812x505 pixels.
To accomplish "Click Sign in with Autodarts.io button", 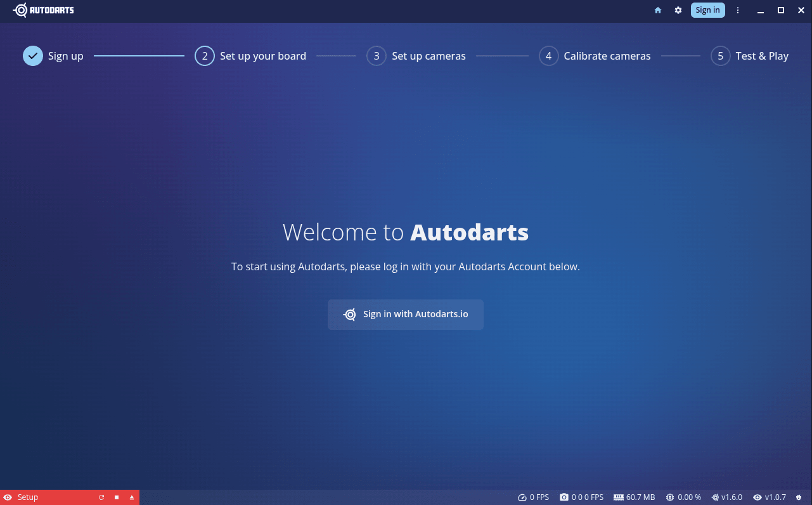I will coord(406,315).
